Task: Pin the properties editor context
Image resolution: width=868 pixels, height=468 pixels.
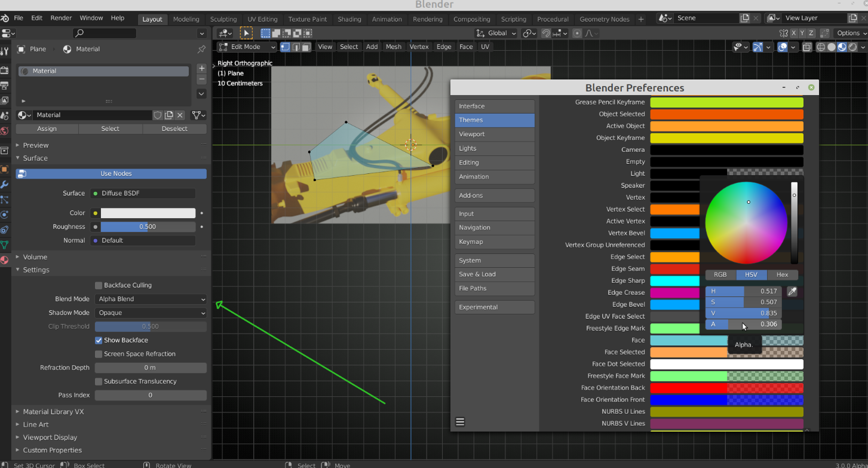Action: point(201,49)
